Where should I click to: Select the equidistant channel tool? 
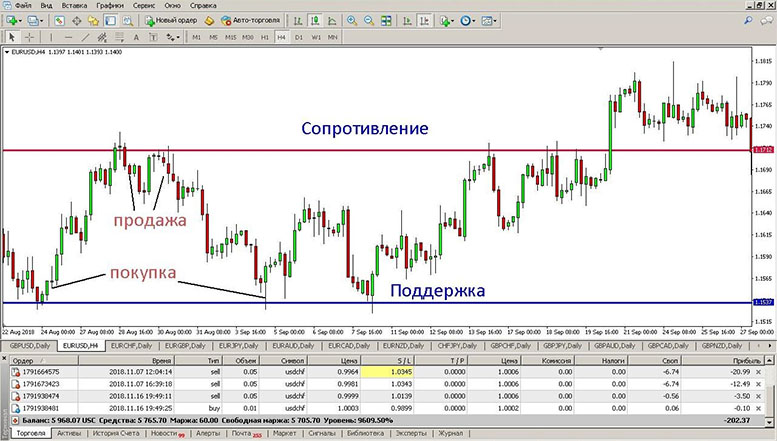click(102, 37)
